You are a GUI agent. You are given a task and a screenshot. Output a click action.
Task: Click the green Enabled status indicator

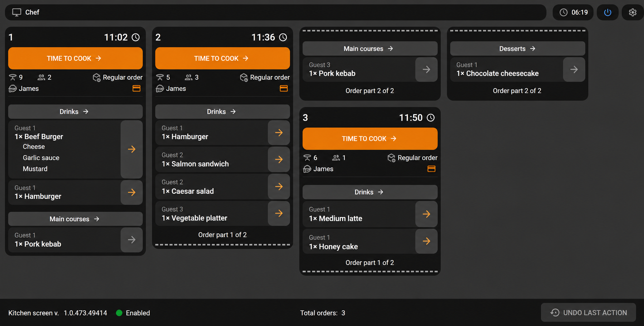coord(119,313)
